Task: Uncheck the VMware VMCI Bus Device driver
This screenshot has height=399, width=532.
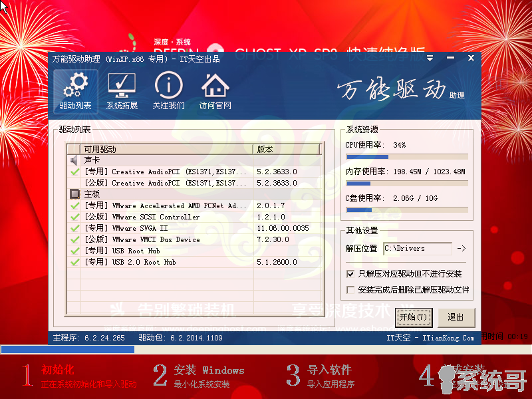Action: pos(74,239)
